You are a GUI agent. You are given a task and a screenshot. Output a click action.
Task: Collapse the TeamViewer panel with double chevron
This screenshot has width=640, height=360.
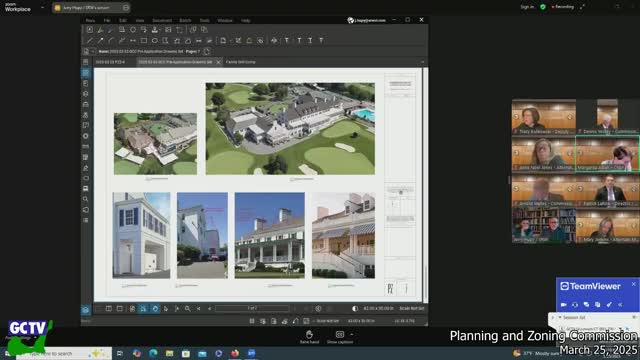pos(620,304)
